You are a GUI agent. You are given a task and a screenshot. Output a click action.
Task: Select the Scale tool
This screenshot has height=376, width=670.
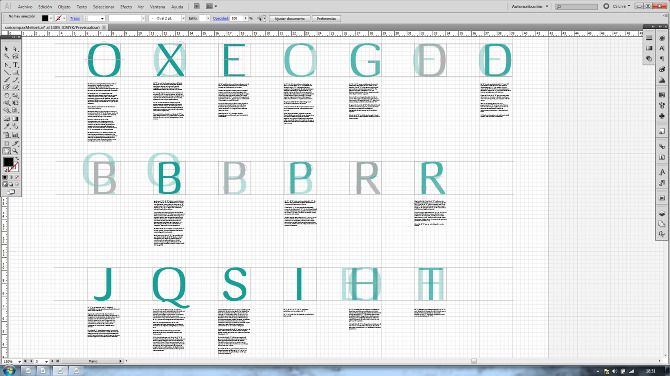click(15, 96)
